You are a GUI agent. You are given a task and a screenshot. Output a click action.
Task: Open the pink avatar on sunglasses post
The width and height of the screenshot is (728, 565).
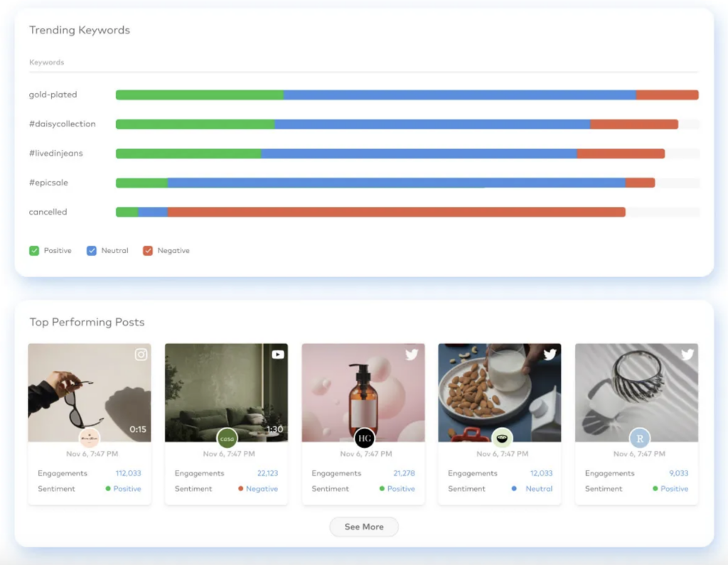point(90,438)
